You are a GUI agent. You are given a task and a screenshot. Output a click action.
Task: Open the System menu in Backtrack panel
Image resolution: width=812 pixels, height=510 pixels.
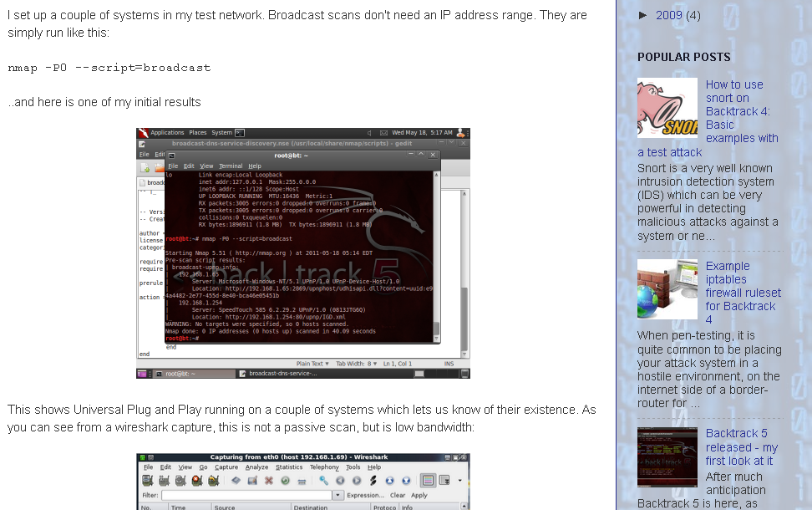[221, 133]
